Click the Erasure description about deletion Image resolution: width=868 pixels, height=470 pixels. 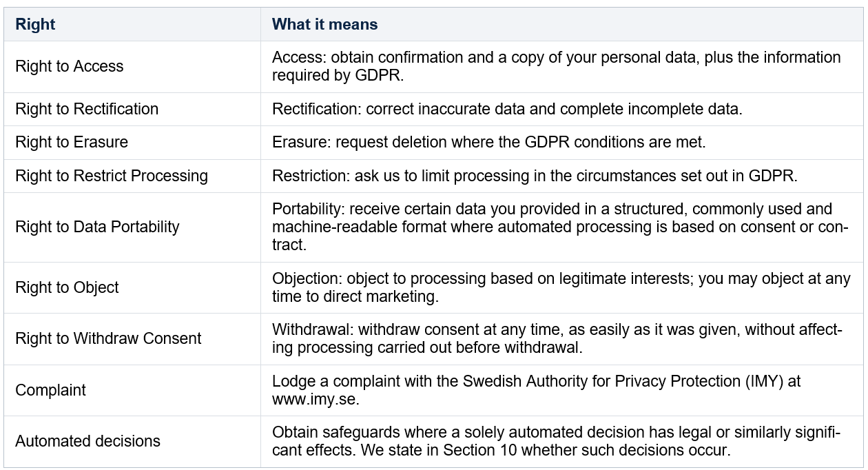click(489, 142)
